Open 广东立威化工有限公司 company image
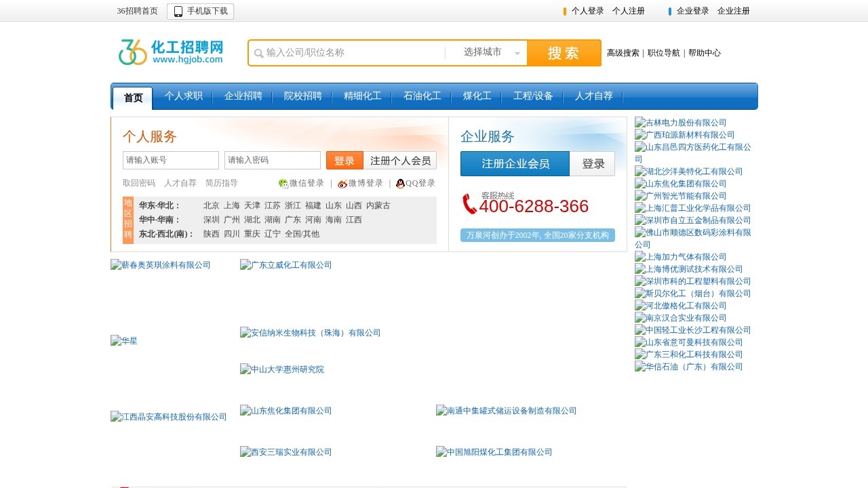 pyautogui.click(x=286, y=265)
